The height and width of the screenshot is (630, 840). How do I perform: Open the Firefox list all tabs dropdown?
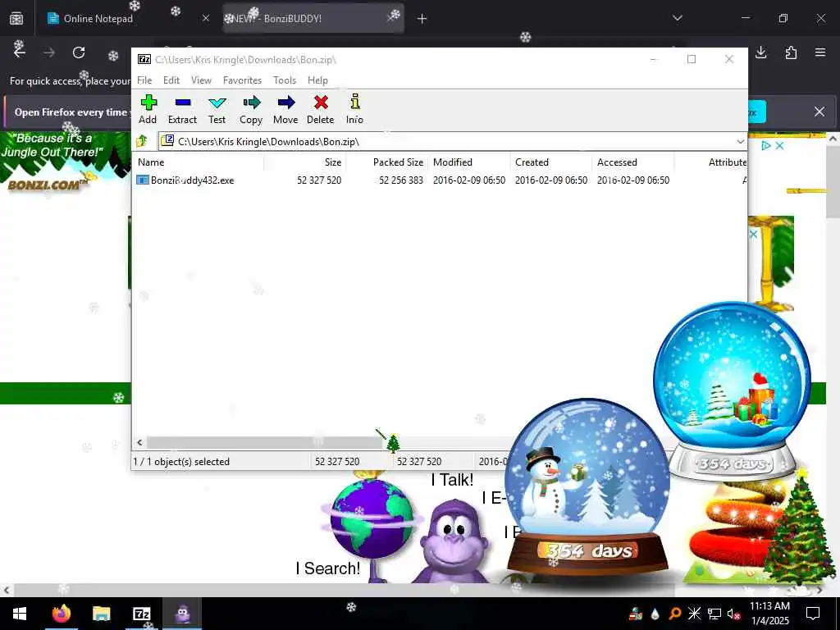(678, 18)
